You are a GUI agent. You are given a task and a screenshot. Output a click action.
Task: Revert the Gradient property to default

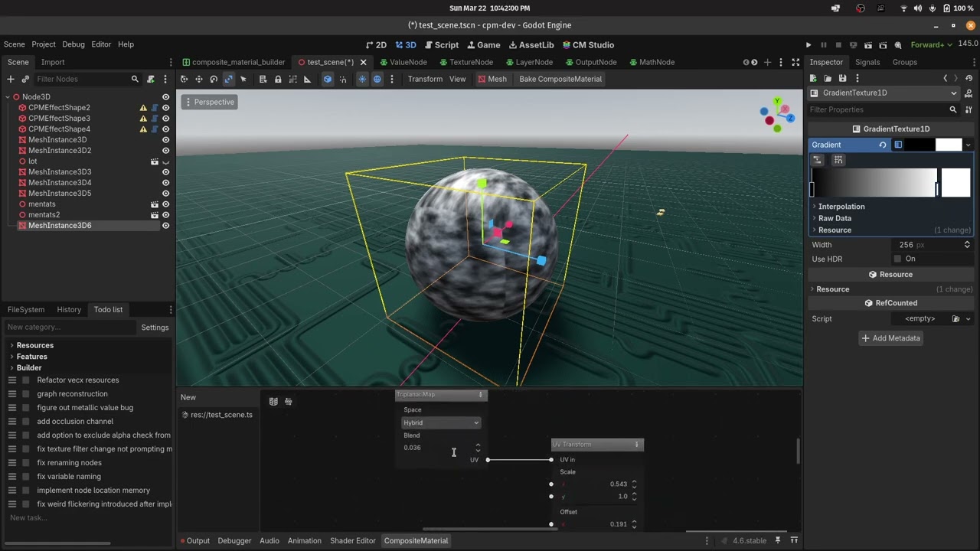point(883,145)
